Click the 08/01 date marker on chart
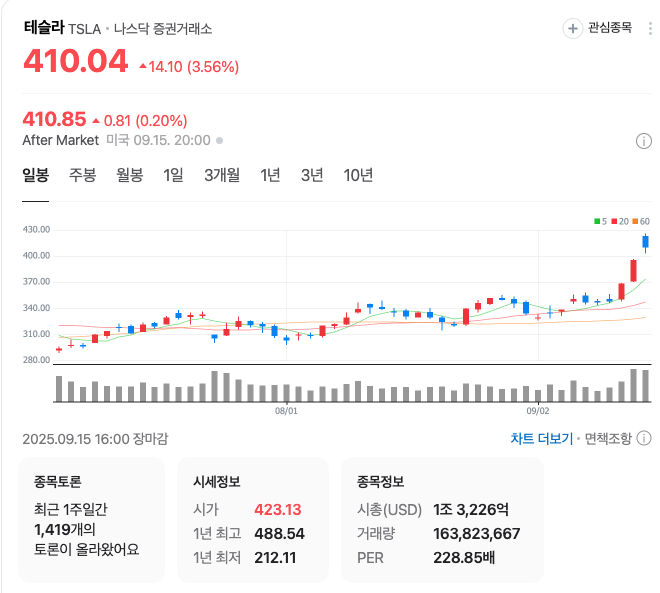This screenshot has width=660, height=593. [286, 411]
